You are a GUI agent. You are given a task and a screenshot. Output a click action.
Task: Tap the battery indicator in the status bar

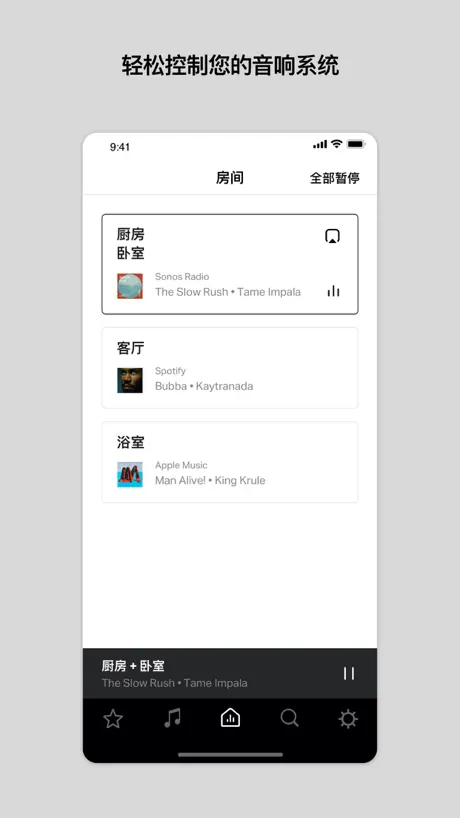click(x=356, y=144)
